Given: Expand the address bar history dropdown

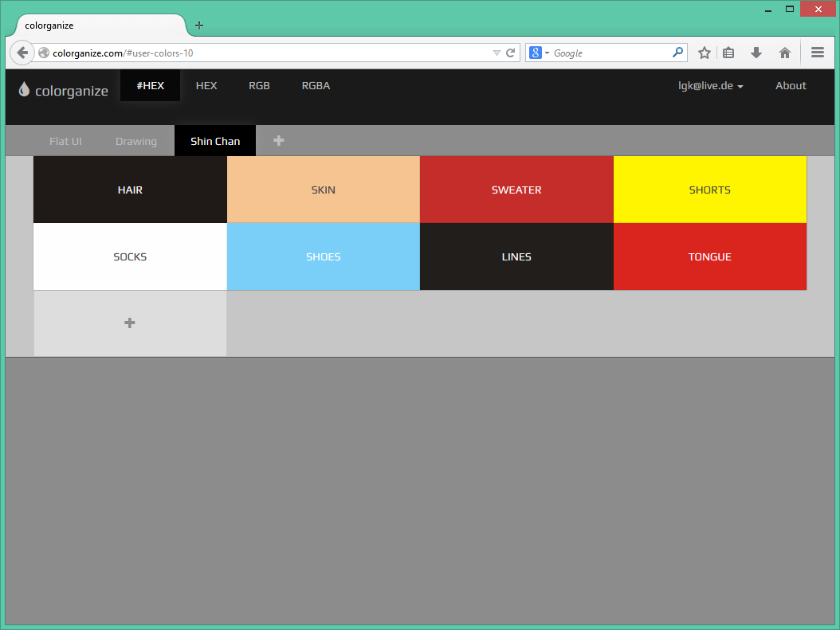Looking at the screenshot, I should click(x=496, y=53).
